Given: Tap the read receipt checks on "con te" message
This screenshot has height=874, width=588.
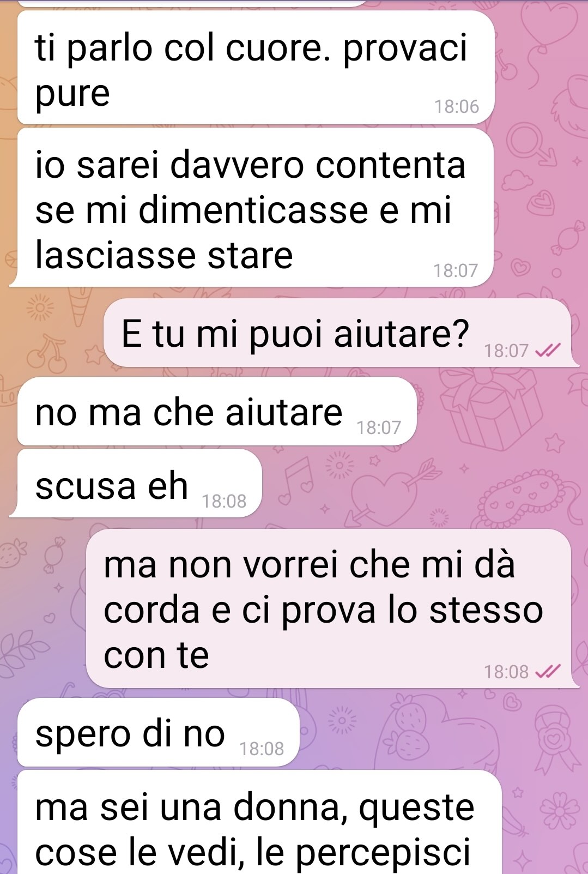Looking at the screenshot, I should 548,672.
